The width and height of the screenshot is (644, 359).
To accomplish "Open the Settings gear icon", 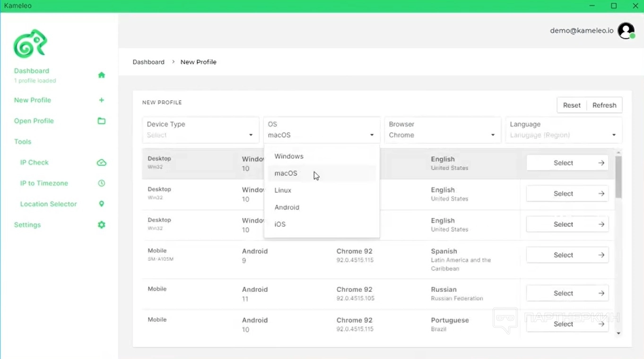I will click(101, 225).
